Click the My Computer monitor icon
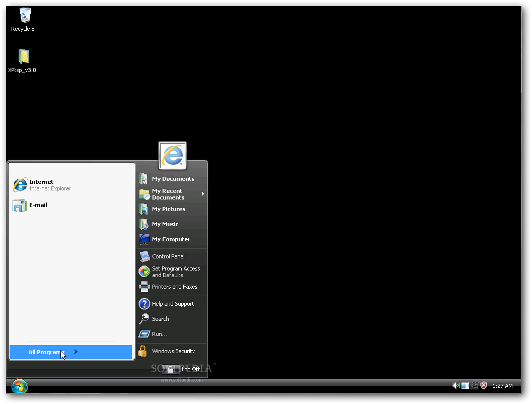 [144, 239]
